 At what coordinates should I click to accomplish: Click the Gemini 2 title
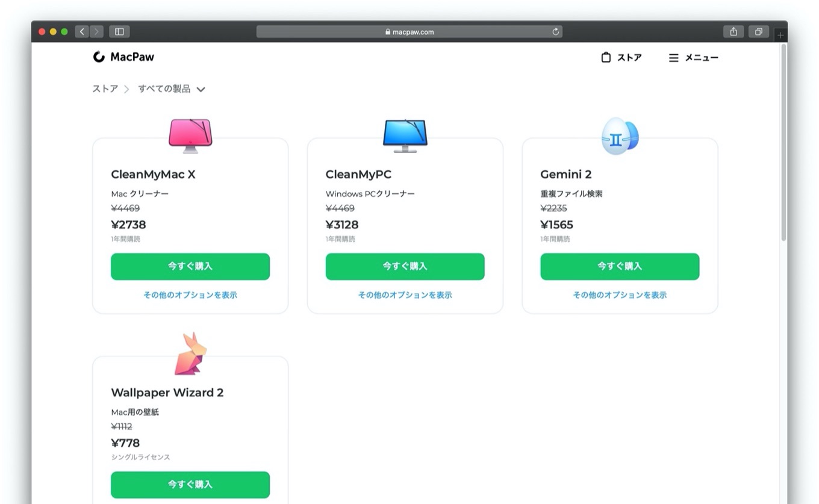[x=566, y=175]
